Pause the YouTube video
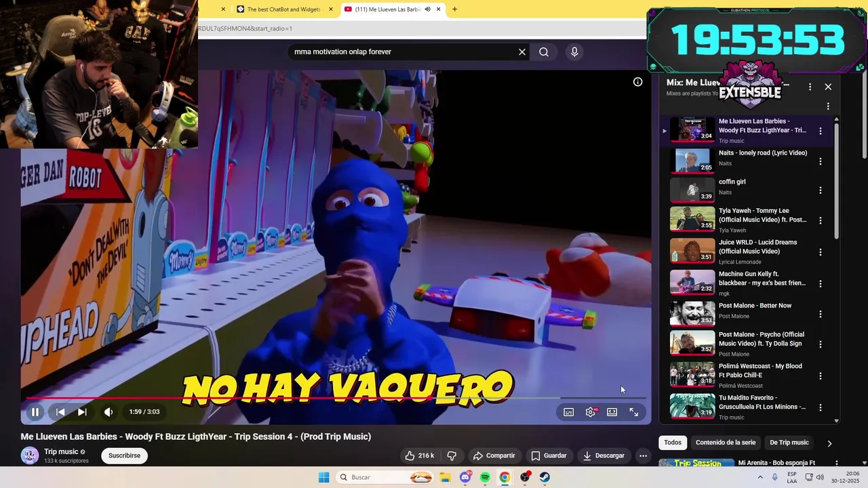 coord(35,411)
